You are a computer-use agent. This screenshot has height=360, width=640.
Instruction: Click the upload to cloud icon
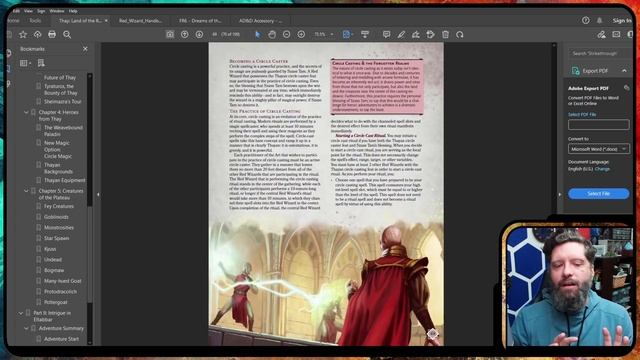pos(38,35)
